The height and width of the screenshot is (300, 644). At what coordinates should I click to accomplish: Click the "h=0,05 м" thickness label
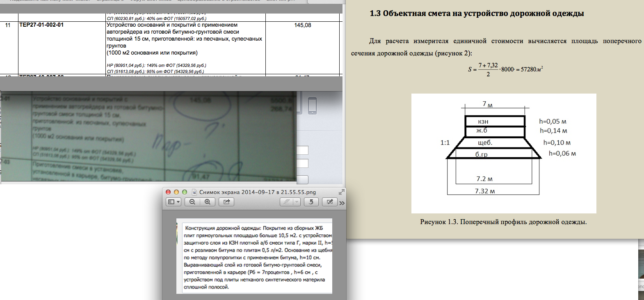553,121
